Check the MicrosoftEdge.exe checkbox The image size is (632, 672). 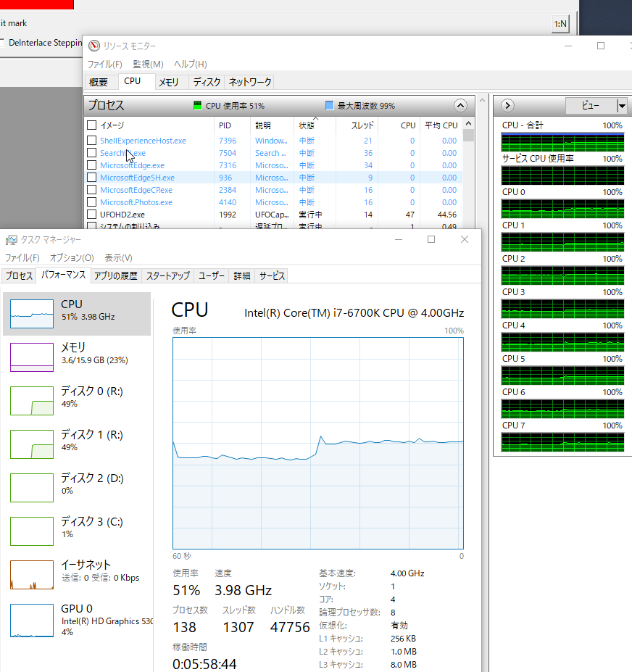[x=92, y=165]
